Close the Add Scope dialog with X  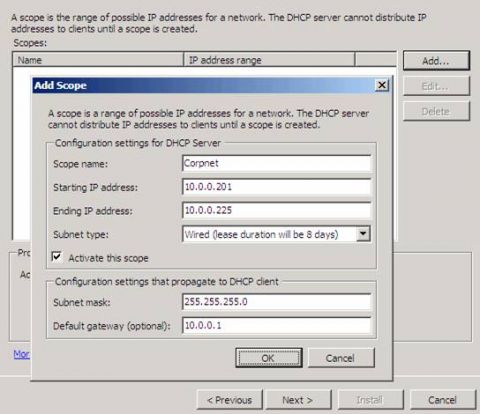(x=382, y=85)
